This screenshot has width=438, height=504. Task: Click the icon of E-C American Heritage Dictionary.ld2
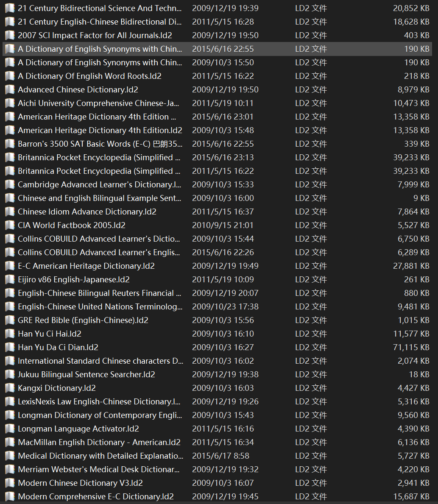coord(10,266)
